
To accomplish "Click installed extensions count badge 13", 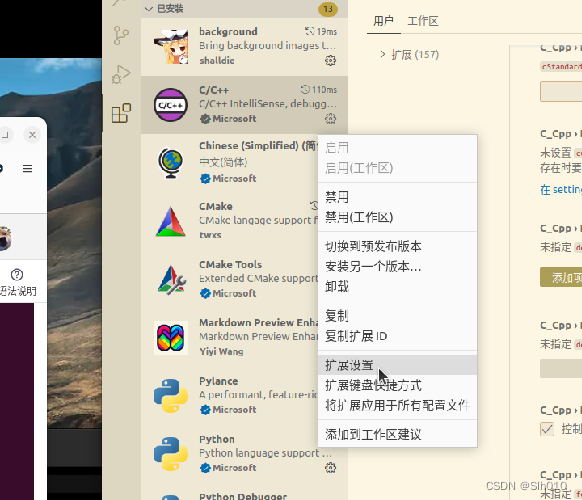I will 328,9.
